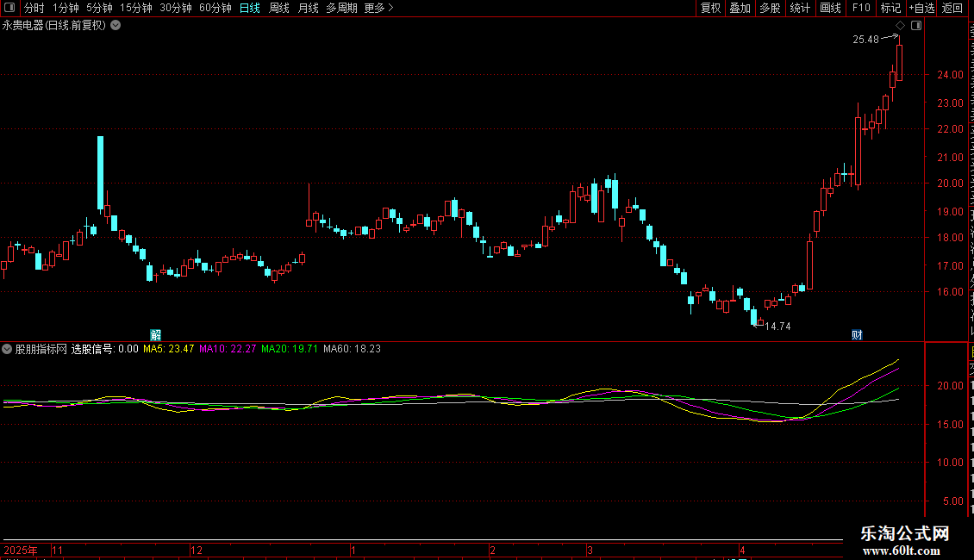
Task: Open the 多股 multi-stock view
Action: (x=771, y=8)
